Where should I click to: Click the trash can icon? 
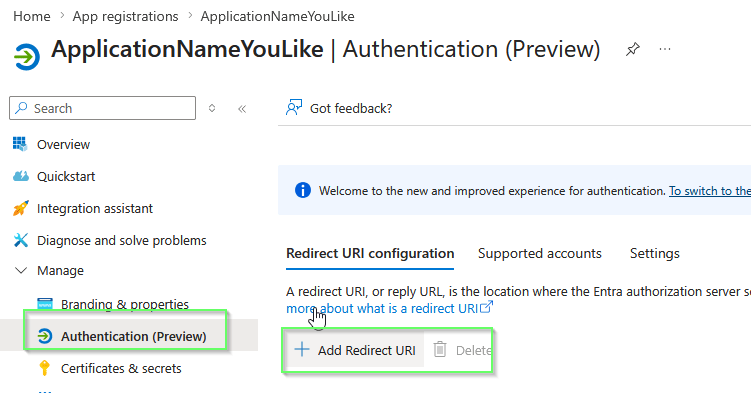pyautogui.click(x=440, y=349)
